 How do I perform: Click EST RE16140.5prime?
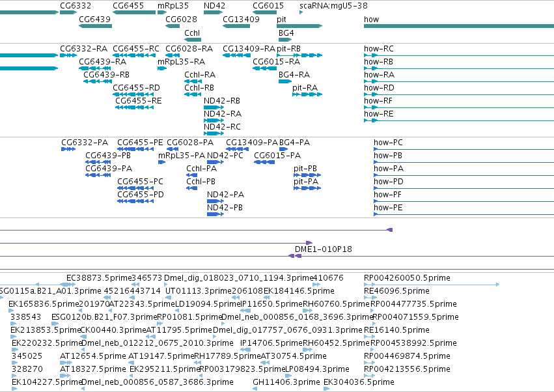coord(396,329)
